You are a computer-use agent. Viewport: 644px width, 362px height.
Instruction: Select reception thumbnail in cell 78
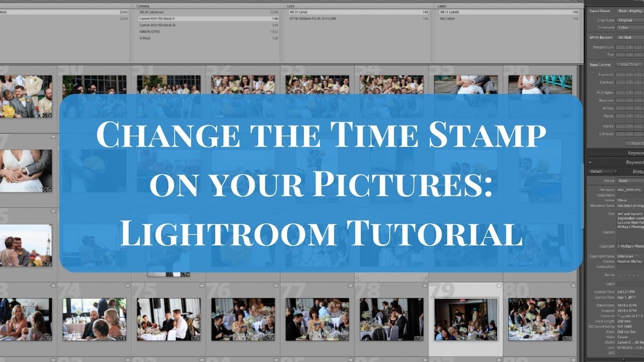coord(391,319)
